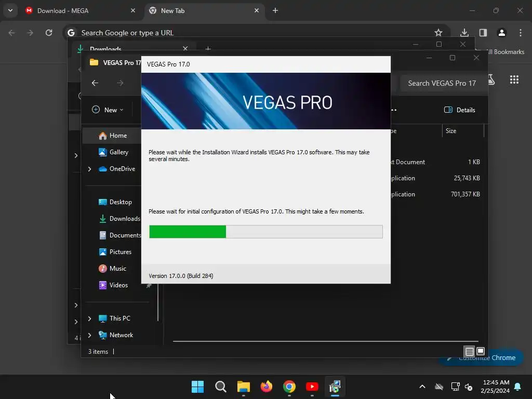Expand the OneDrive tree node

[89, 169]
